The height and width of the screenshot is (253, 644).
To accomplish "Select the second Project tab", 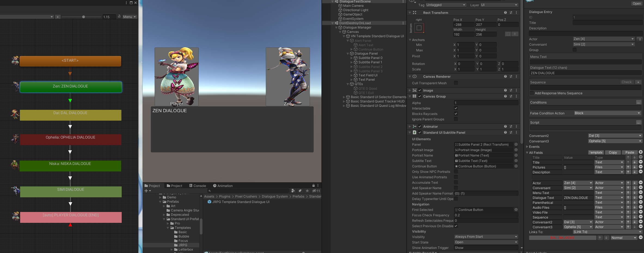I will click(x=174, y=186).
